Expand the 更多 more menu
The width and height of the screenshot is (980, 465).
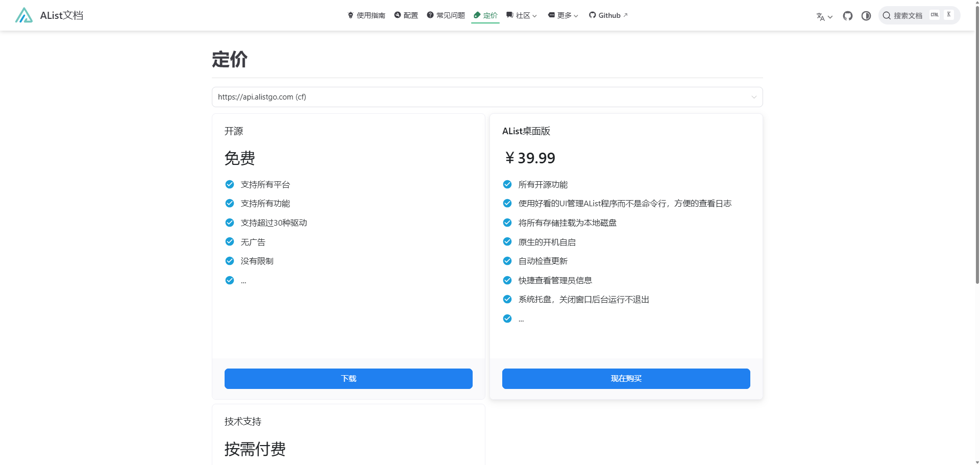click(563, 15)
